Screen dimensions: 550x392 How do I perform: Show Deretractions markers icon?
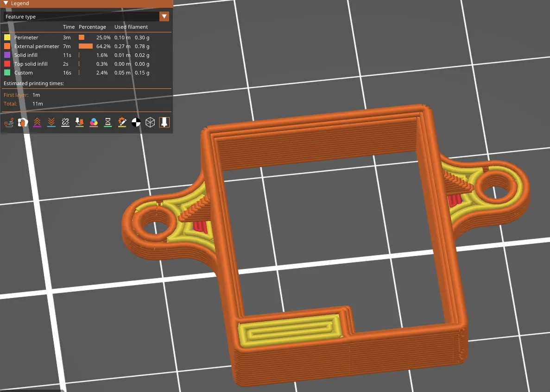pyautogui.click(x=51, y=122)
